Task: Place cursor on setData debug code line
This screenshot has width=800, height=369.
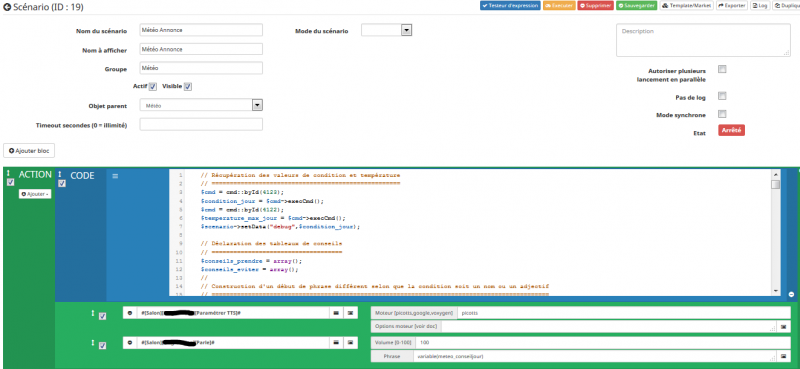Action: (281, 226)
